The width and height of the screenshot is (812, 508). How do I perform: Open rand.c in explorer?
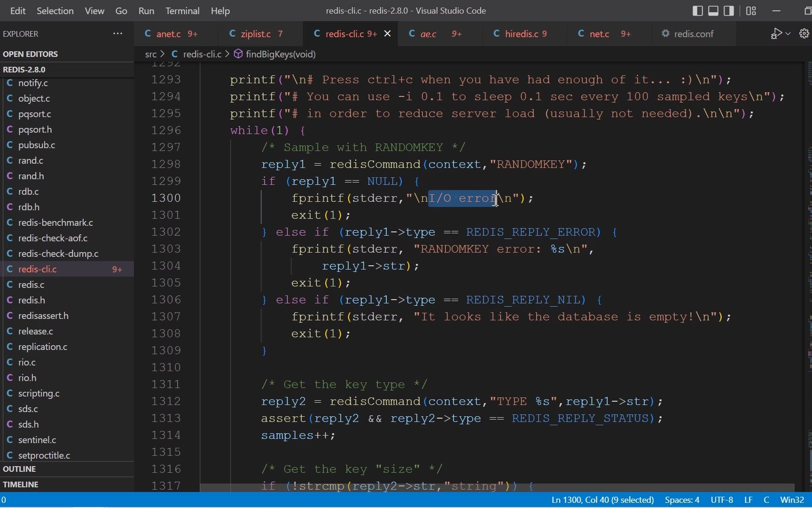(x=67, y=160)
